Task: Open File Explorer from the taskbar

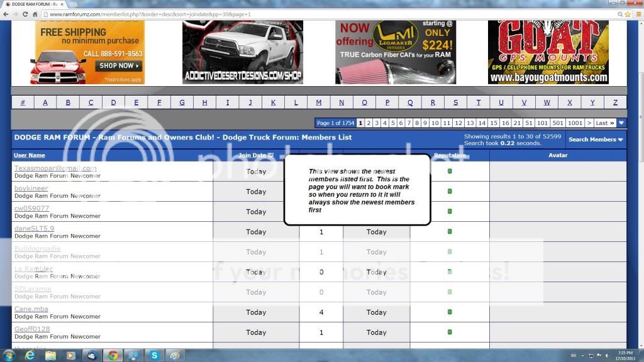Action: 50,356
